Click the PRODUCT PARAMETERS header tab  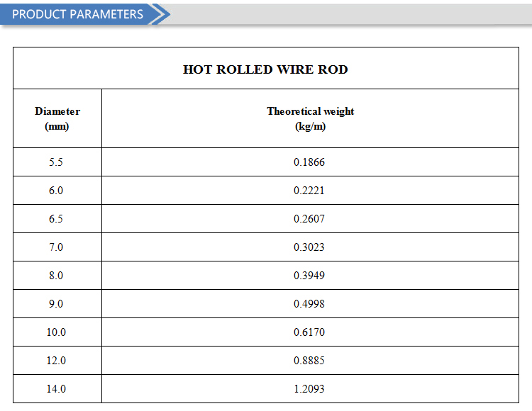(x=77, y=14)
